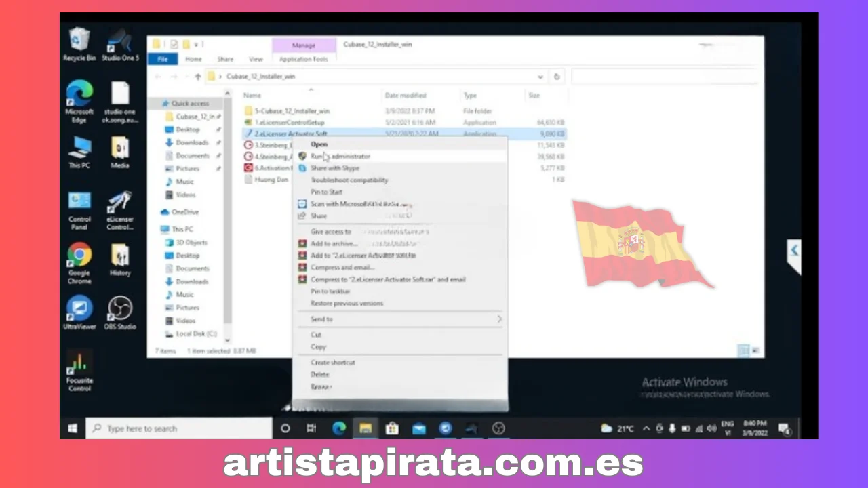Screen dimensions: 868x488
Task: Sort by the Date modified column header
Action: tap(406, 96)
